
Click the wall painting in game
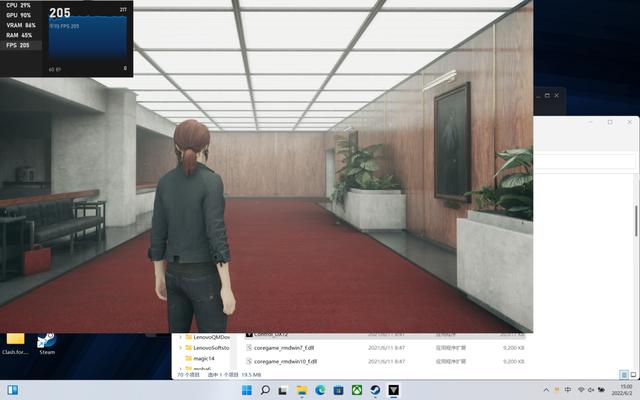[x=452, y=141]
